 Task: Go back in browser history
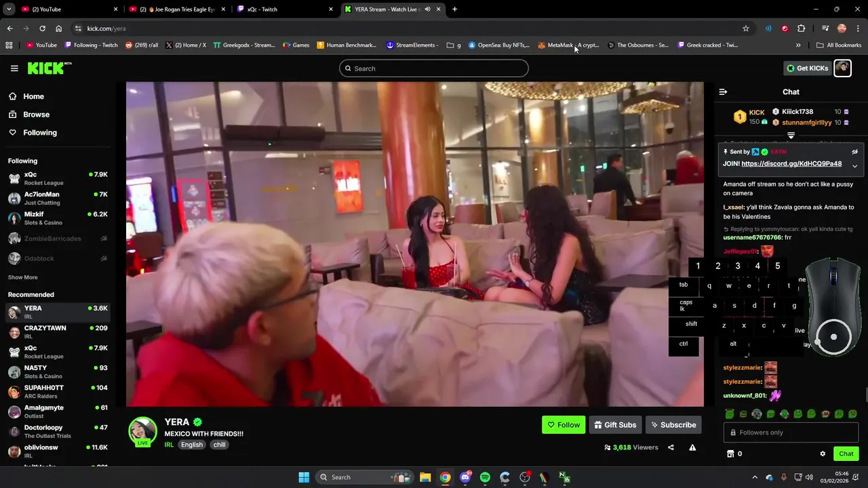point(9,28)
